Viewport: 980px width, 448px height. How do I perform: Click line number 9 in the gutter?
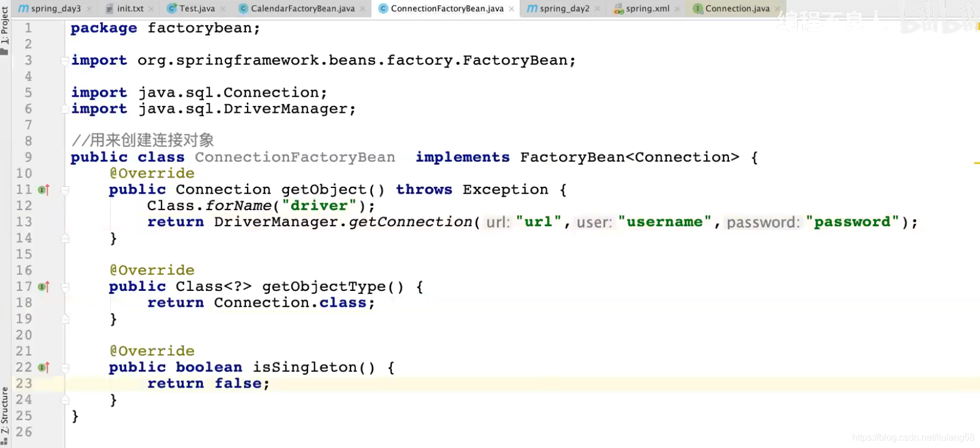click(28, 157)
